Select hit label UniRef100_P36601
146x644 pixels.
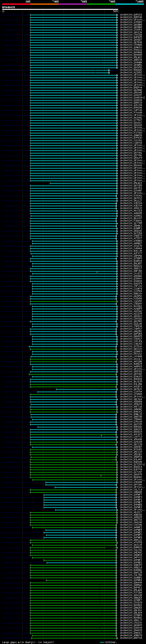(131, 221)
